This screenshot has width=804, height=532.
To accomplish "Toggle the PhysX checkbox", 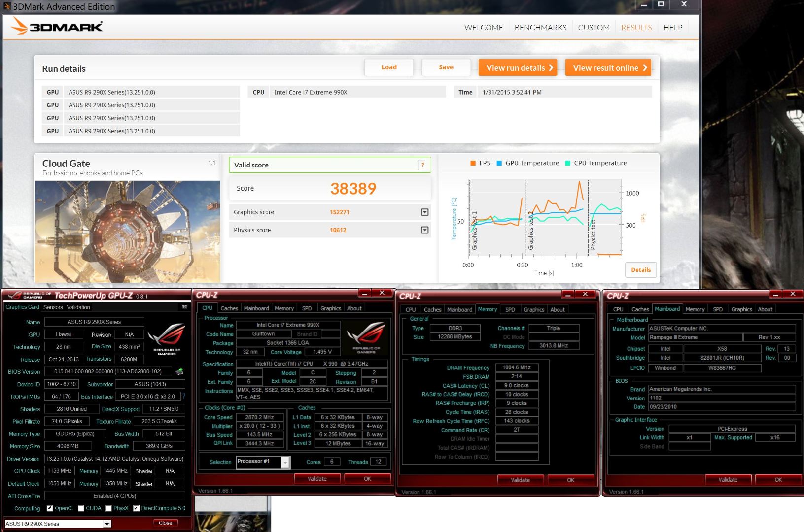I will coord(108,508).
